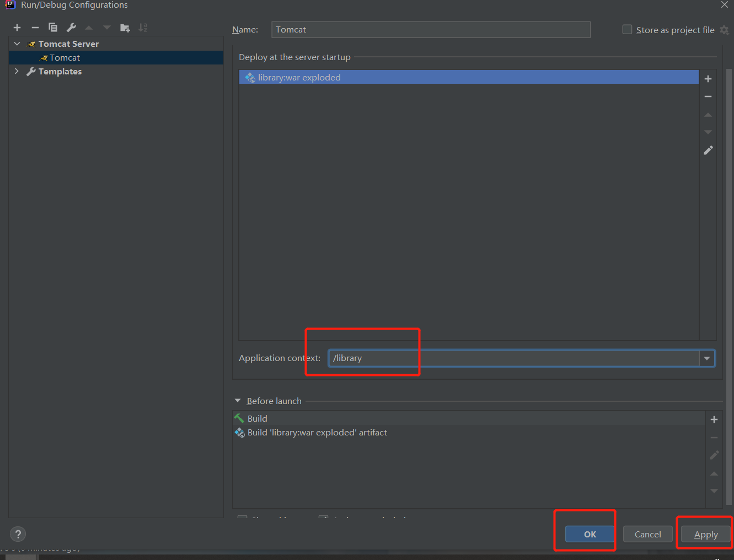Move configuration down in the left toolbar
The width and height of the screenshot is (734, 560).
[x=107, y=28]
